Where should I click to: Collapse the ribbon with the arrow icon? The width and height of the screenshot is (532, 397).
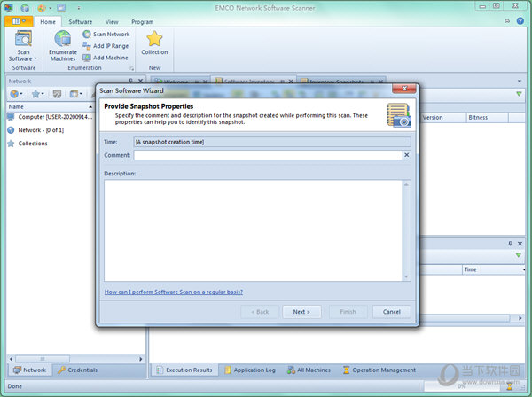[507, 21]
